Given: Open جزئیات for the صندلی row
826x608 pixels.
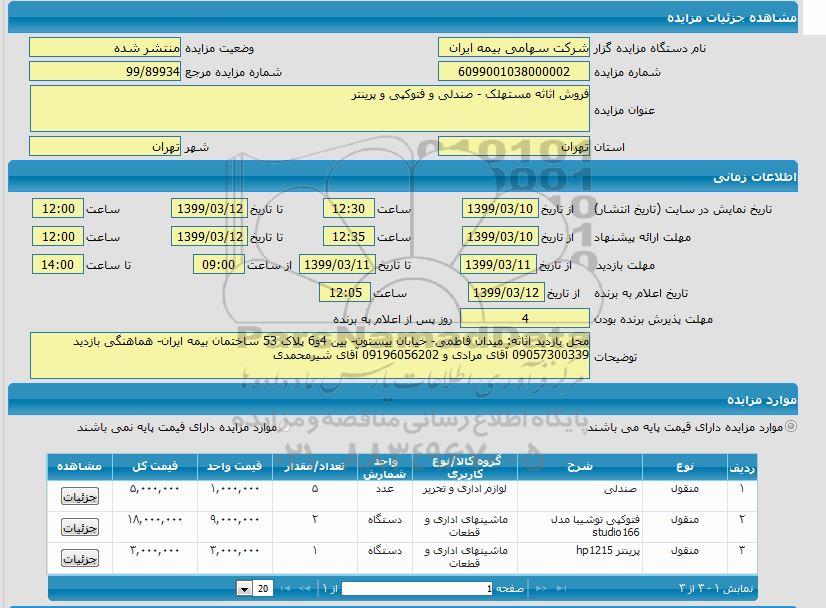Looking at the screenshot, I should pos(80,496).
